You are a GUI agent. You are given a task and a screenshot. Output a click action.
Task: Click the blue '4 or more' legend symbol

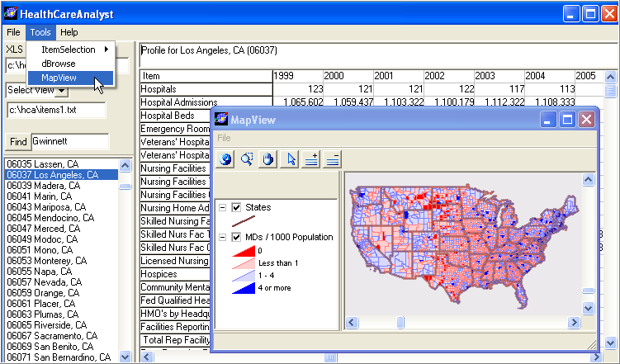click(244, 288)
